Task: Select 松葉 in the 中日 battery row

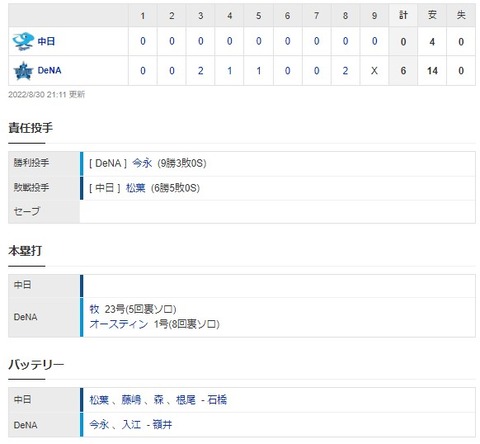Action: (99, 400)
